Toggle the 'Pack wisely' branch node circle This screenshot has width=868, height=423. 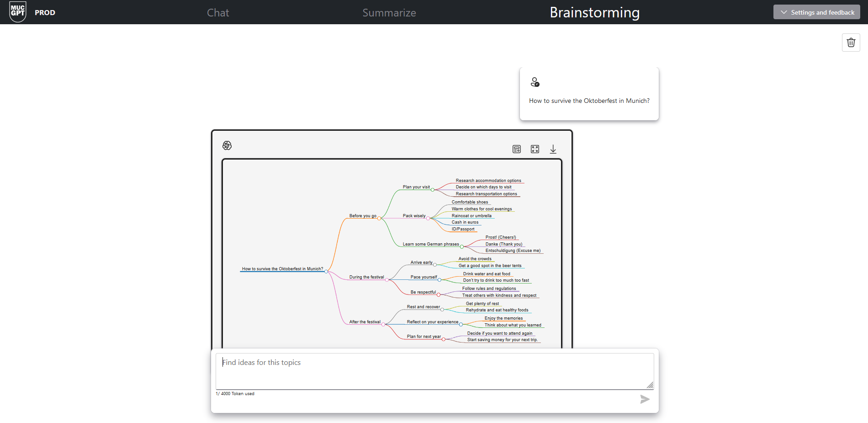click(428, 219)
